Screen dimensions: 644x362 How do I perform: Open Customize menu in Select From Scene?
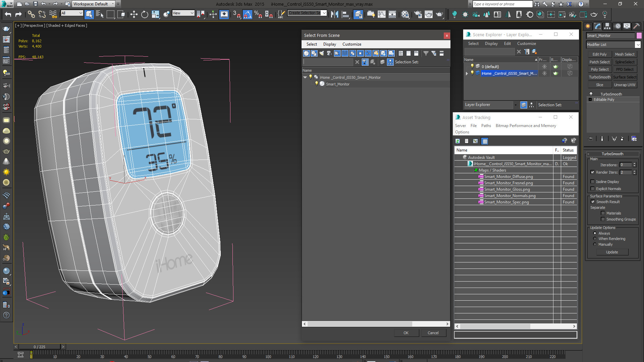click(352, 44)
